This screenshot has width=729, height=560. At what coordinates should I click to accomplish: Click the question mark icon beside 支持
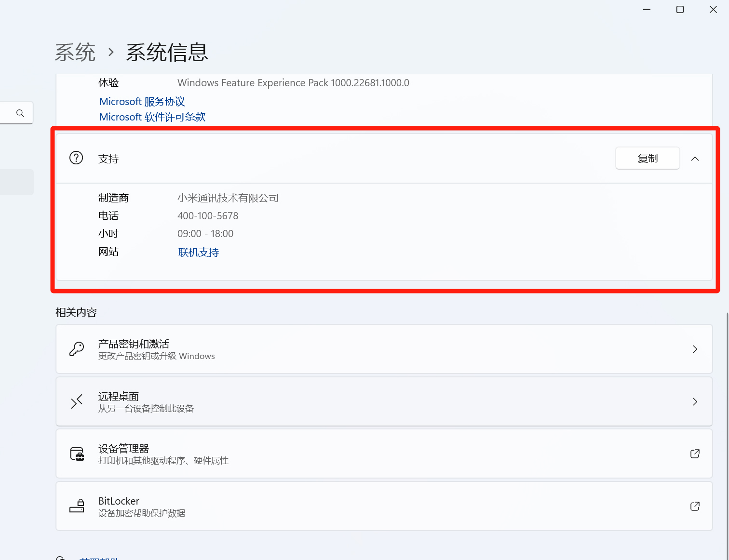click(76, 158)
